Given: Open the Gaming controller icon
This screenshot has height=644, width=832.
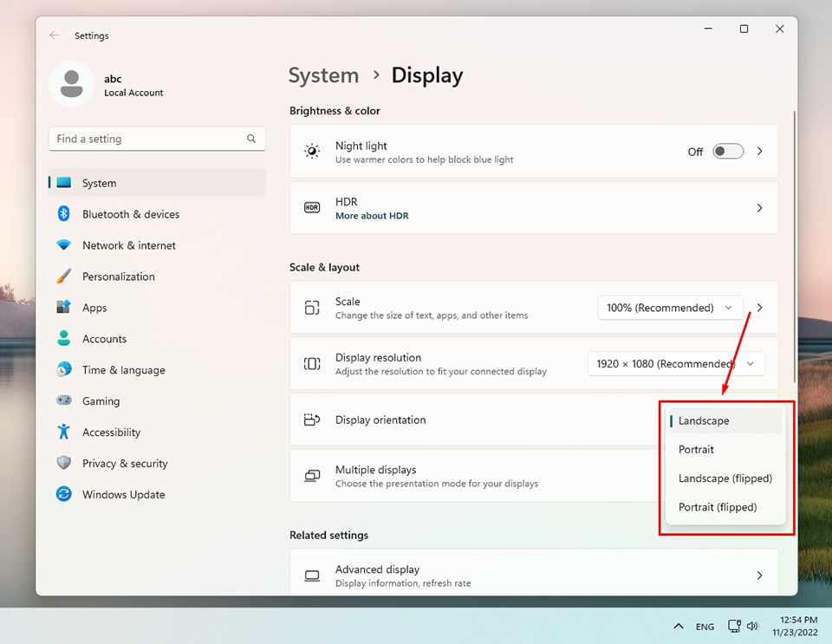Looking at the screenshot, I should (x=65, y=400).
